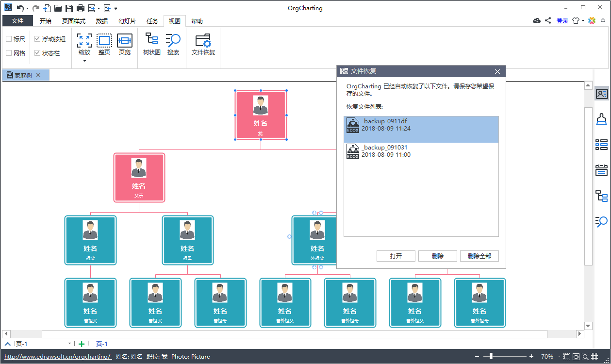
Task: Open a file with the folder icon
Action: tap(58, 8)
